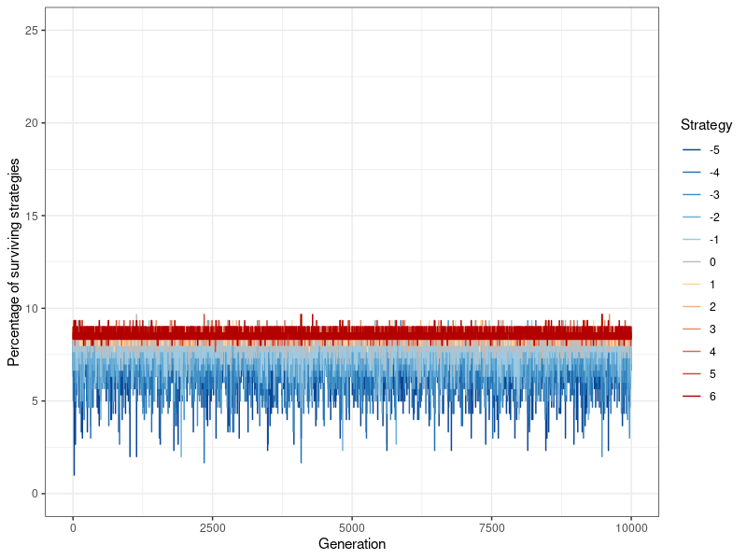Screen dimensions: 747x560
Task: Click the 25 tick label on y-axis
Action: 32,30
